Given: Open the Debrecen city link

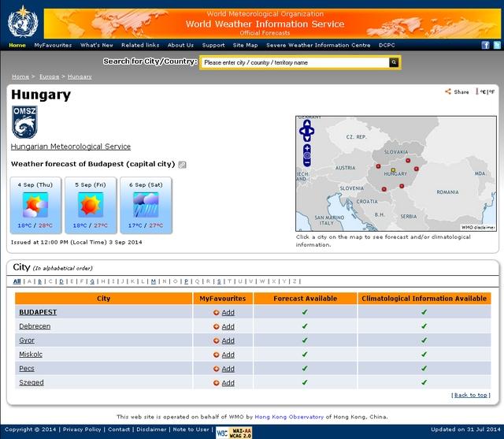Looking at the screenshot, I should coord(35,326).
